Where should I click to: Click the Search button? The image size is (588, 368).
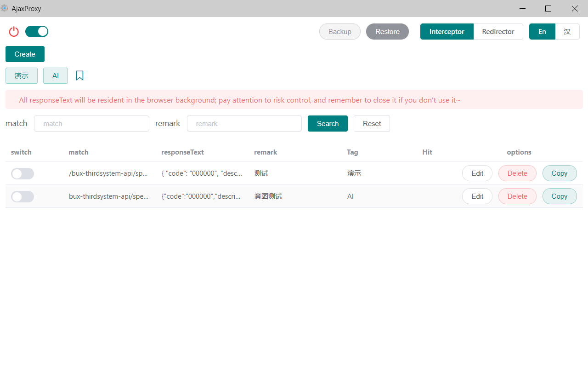point(328,123)
